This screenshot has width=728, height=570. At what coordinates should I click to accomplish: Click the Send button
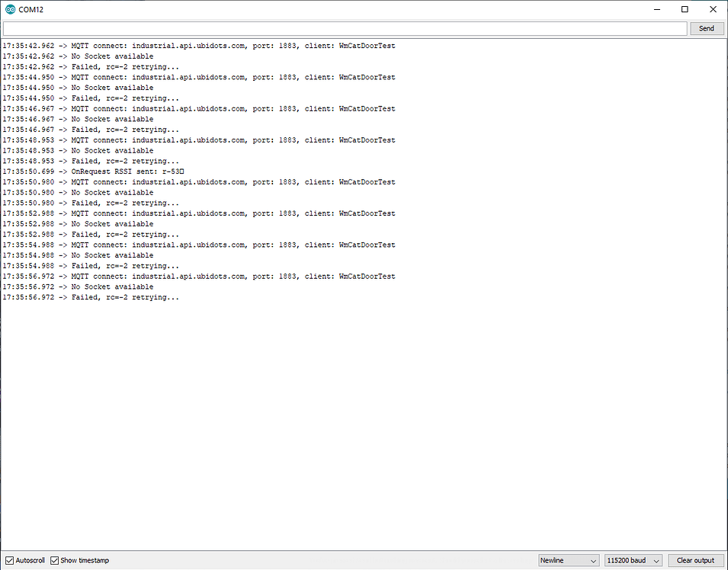pyautogui.click(x=706, y=28)
